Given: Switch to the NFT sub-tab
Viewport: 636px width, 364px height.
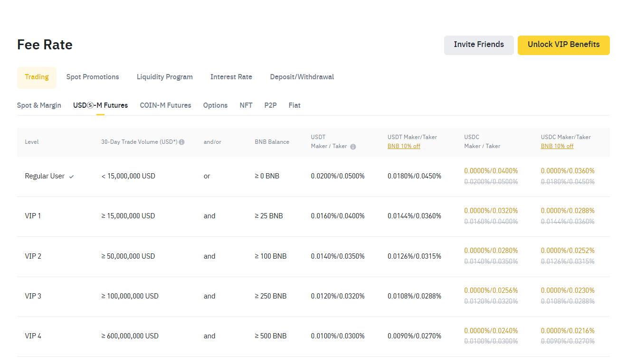Looking at the screenshot, I should pyautogui.click(x=246, y=105).
